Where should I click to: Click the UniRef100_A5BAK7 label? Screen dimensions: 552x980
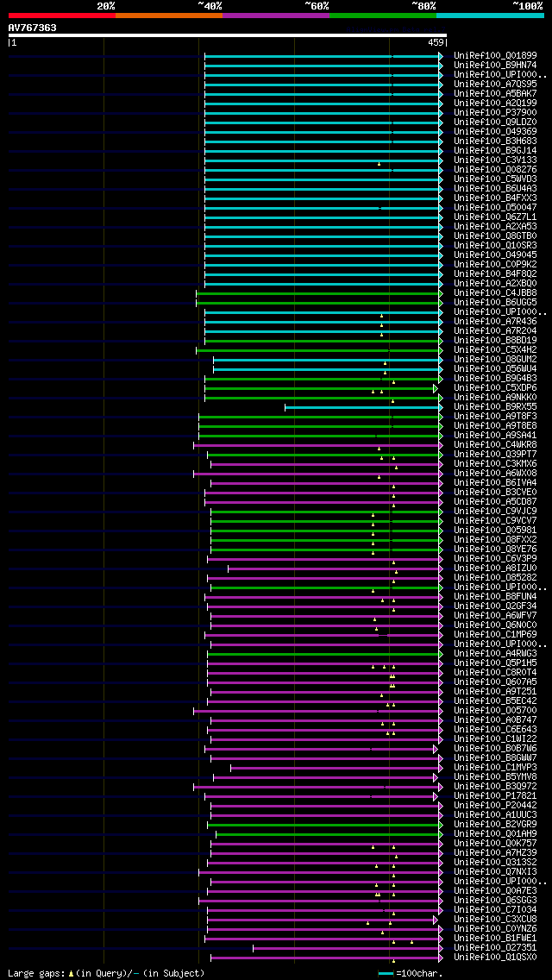point(495,94)
